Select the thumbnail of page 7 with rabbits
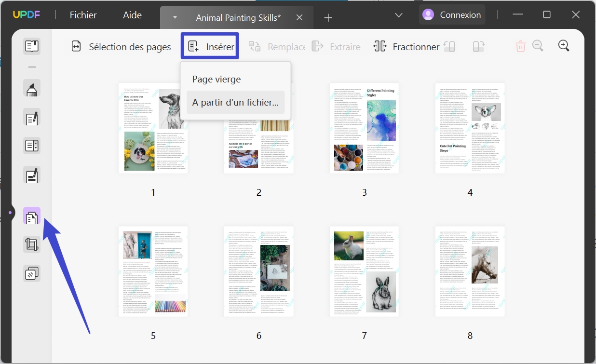 364,271
